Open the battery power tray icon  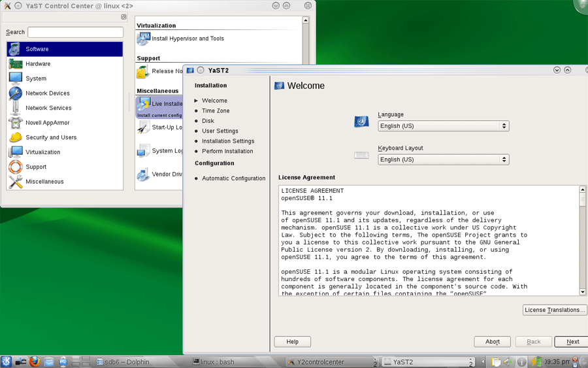tap(536, 362)
